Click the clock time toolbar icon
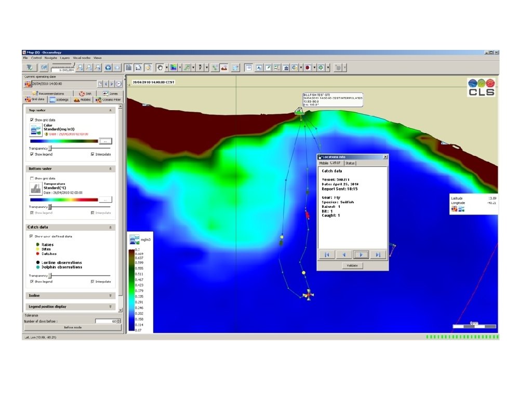The width and height of the screenshot is (532, 399). (x=148, y=68)
